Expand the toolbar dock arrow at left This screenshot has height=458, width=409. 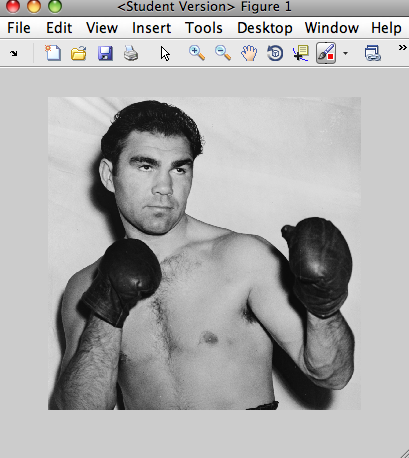coord(13,53)
